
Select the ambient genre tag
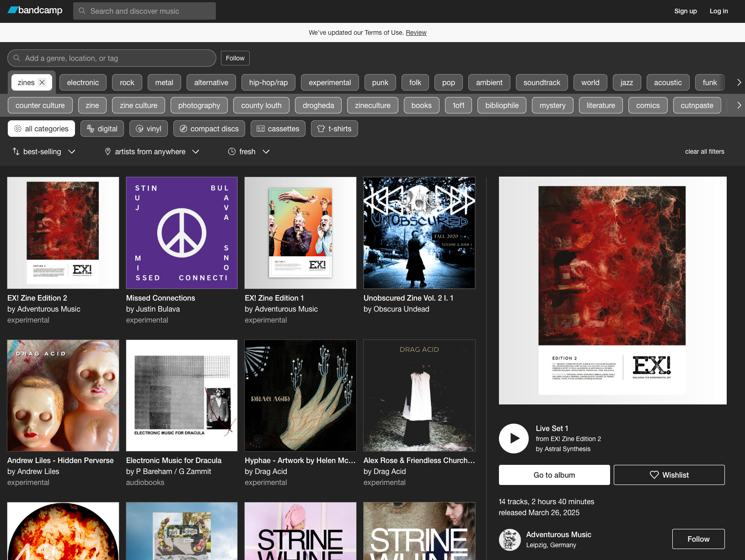click(489, 82)
